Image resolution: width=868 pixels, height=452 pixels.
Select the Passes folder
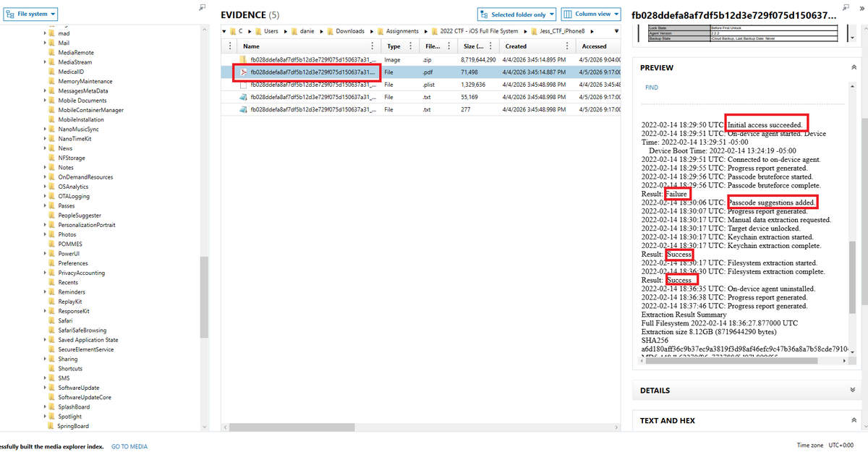(x=67, y=205)
